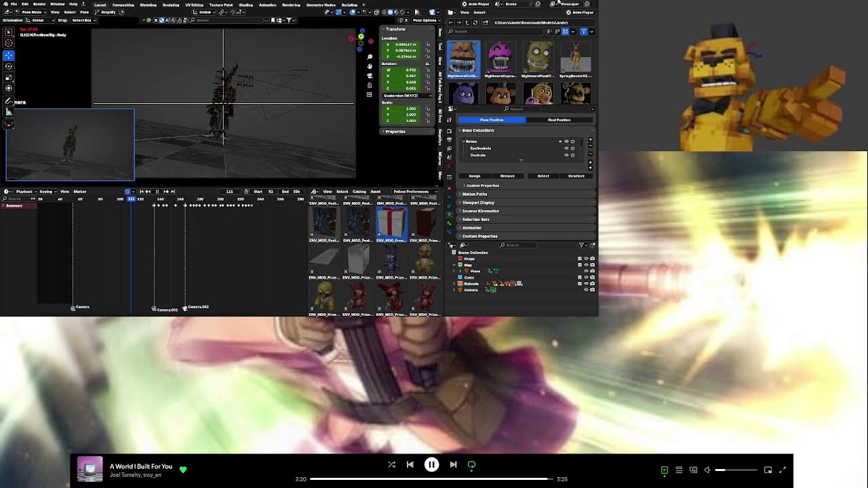The width and height of the screenshot is (868, 488).
Task: Click the Assign bone collection button
Action: [475, 176]
